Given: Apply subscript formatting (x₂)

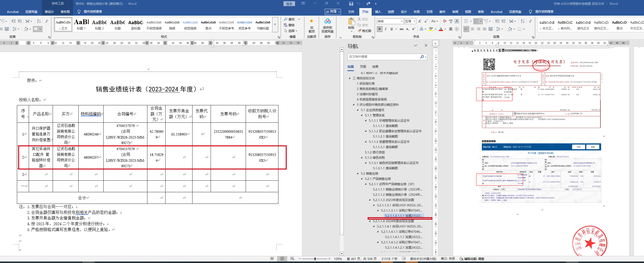Looking at the screenshot, I should [x=408, y=29].
